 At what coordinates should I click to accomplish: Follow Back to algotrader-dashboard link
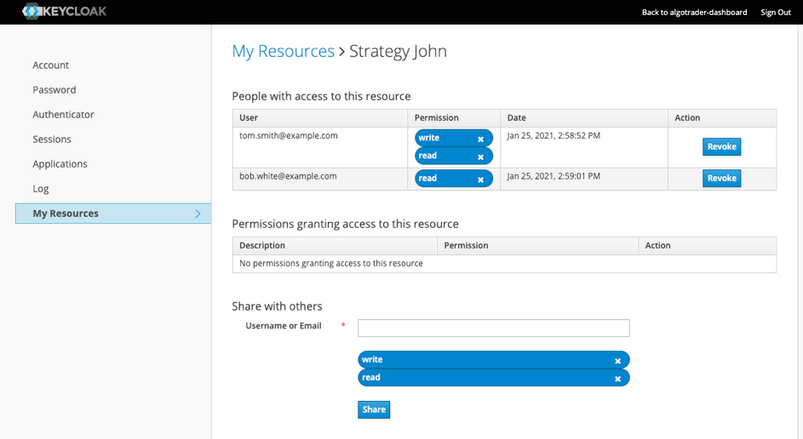pos(694,12)
